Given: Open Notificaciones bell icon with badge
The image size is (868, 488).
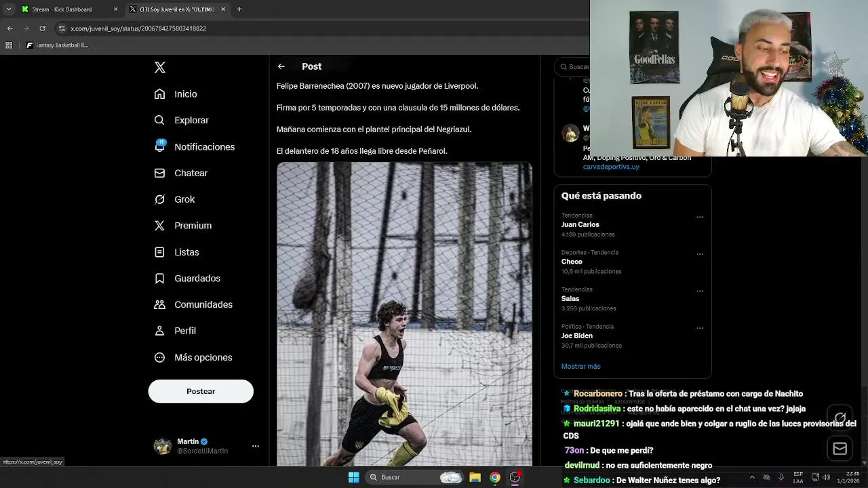Looking at the screenshot, I should tap(159, 146).
